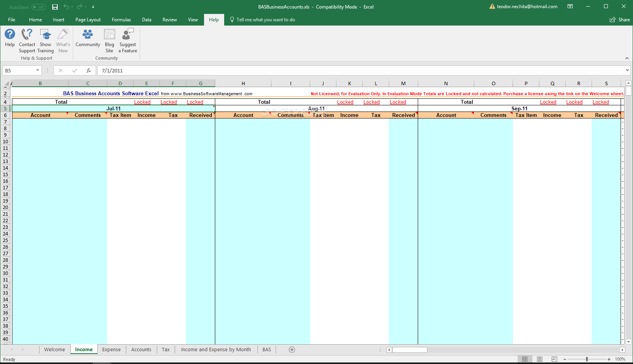Switch to the Expense sheet tab
This screenshot has width=633, height=364.
click(x=112, y=350)
